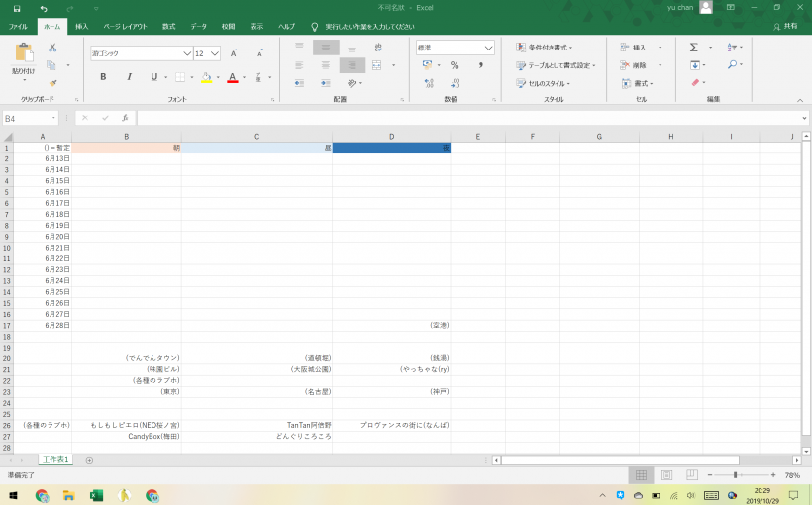
Task: Click the Comma Style icon
Action: click(x=480, y=65)
